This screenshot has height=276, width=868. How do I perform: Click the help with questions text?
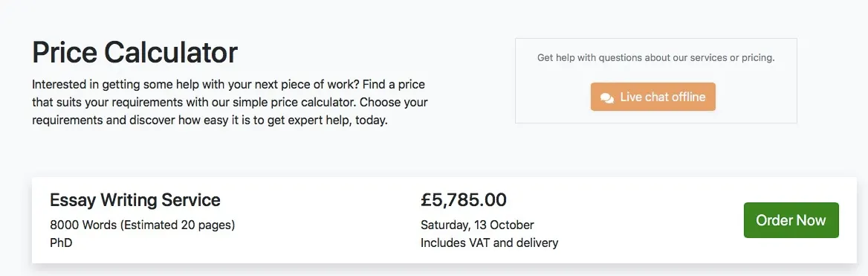click(655, 57)
